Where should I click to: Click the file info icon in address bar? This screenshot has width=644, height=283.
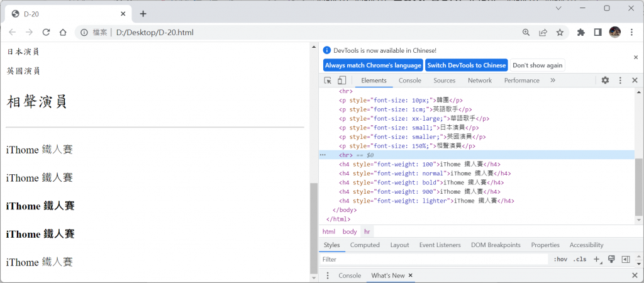point(84,33)
